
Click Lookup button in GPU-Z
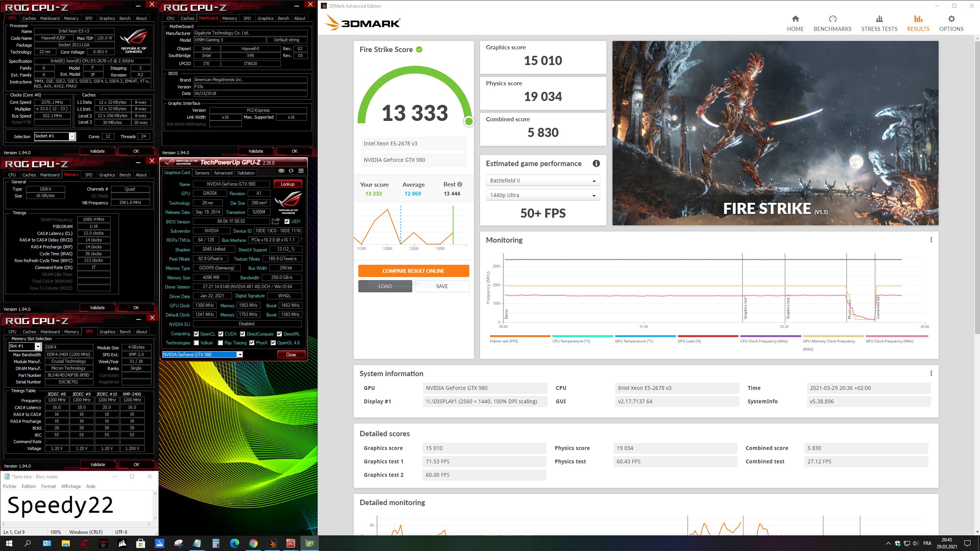pyautogui.click(x=287, y=184)
